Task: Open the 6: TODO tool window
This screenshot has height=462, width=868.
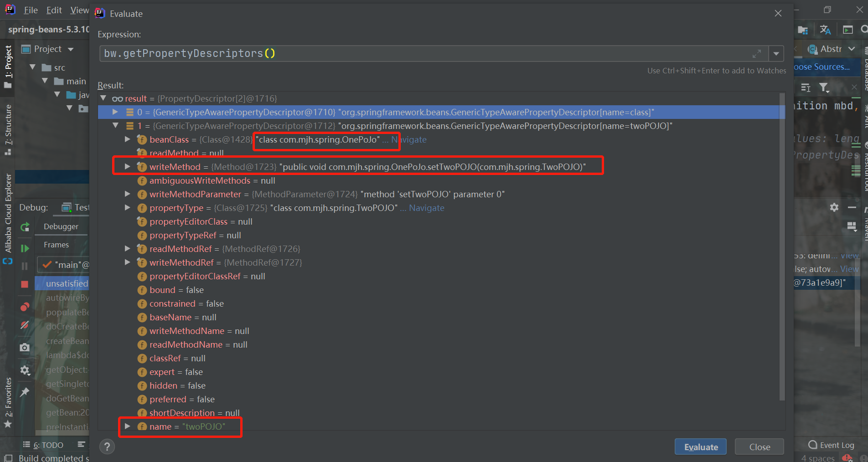Action: coord(43,445)
